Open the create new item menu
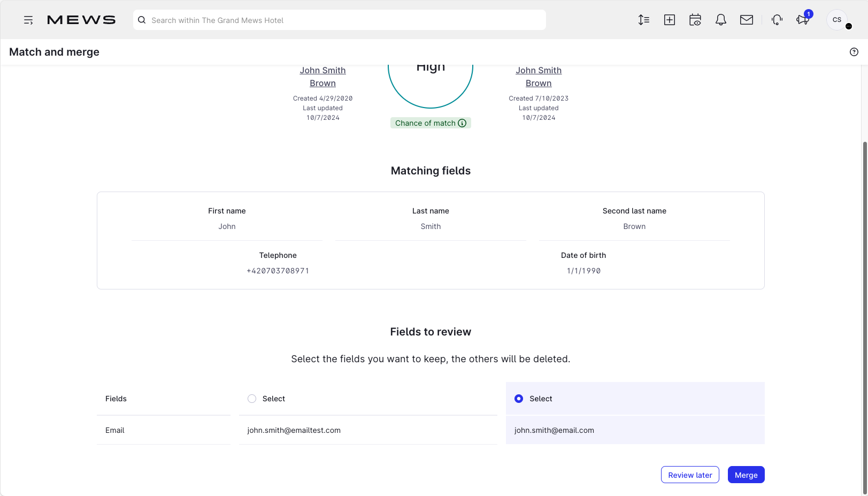868x496 pixels. coord(669,19)
